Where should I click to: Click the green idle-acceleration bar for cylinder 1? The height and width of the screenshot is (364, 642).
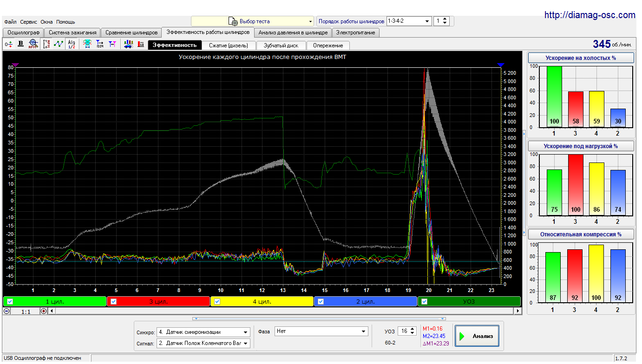(x=554, y=97)
